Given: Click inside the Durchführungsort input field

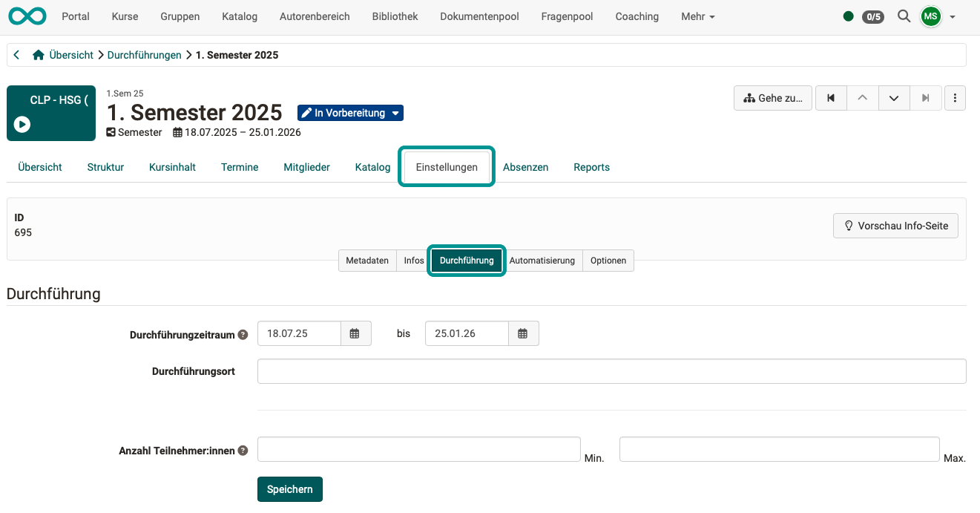Looking at the screenshot, I should click(x=611, y=370).
